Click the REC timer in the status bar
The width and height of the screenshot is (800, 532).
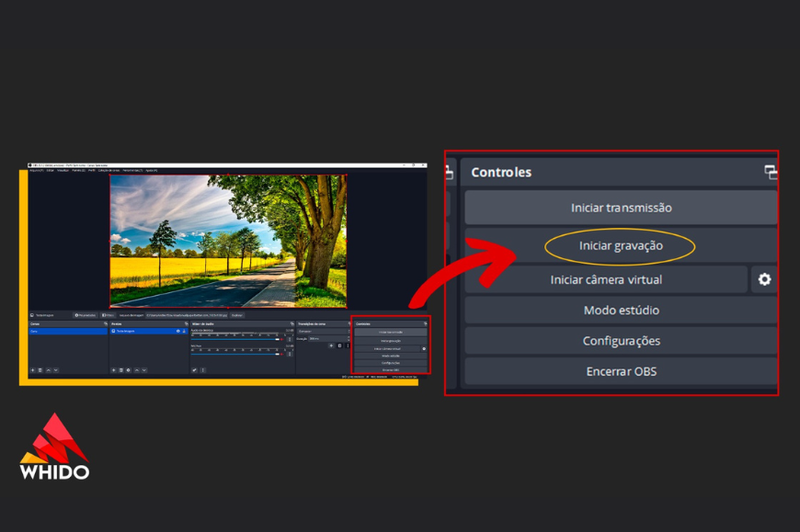[x=377, y=377]
